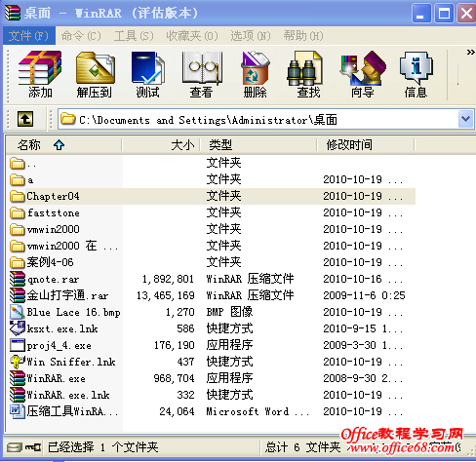
Task: Click the WinRAR title bar app icon
Action: (x=13, y=13)
